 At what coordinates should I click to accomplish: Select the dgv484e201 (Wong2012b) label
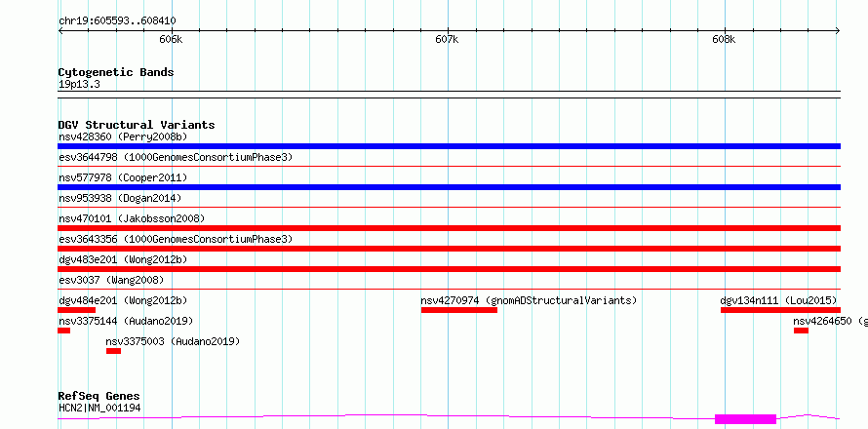(123, 300)
